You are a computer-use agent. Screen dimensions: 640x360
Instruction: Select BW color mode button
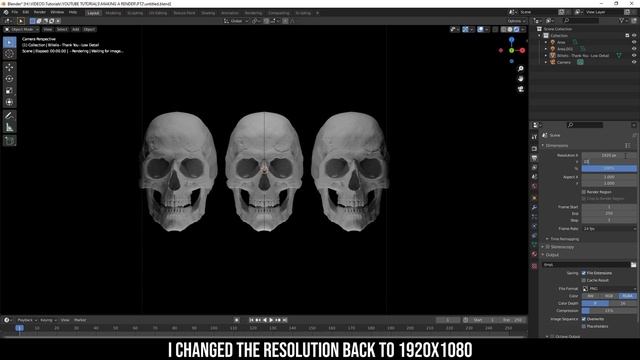pos(591,296)
